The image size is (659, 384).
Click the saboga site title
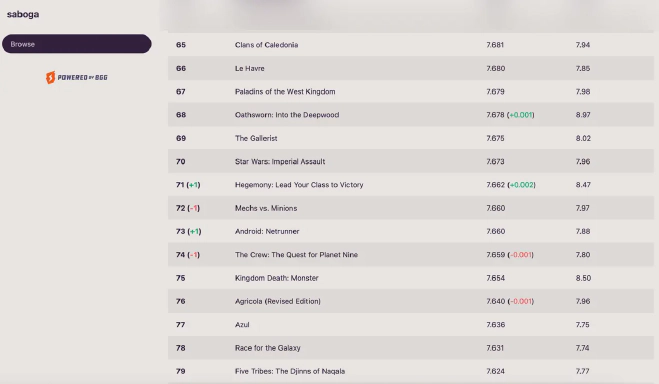point(23,14)
